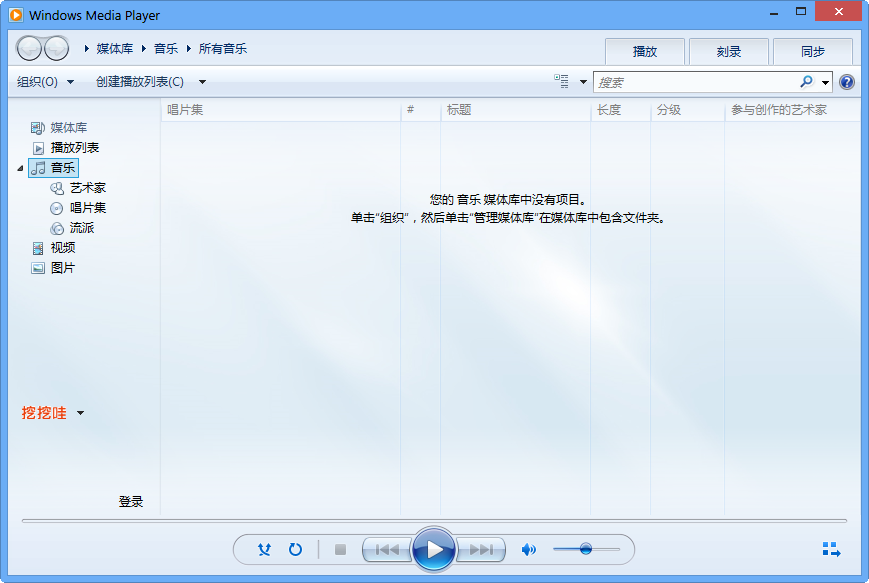This screenshot has height=583, width=869.
Task: Switch to Now Playing mode
Action: (831, 549)
